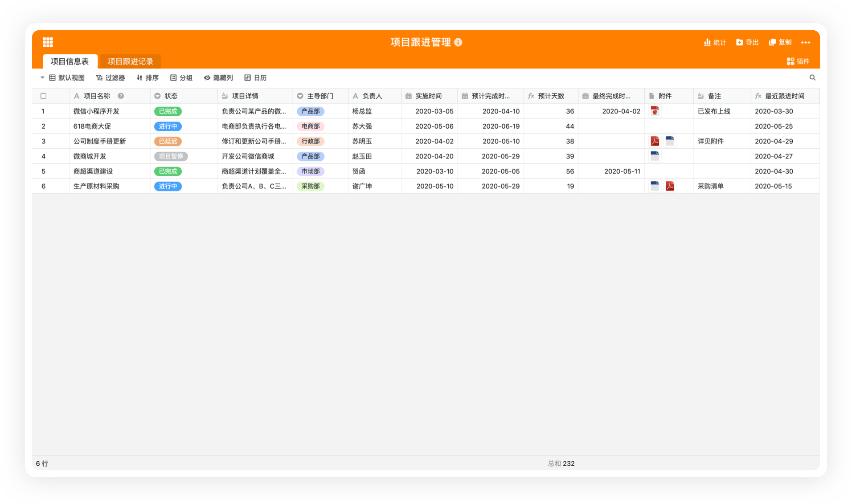Open the three-dot more menu

tap(806, 42)
